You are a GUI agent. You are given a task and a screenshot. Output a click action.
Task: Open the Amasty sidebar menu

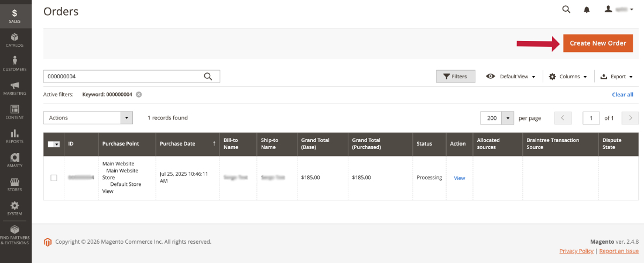[15, 160]
